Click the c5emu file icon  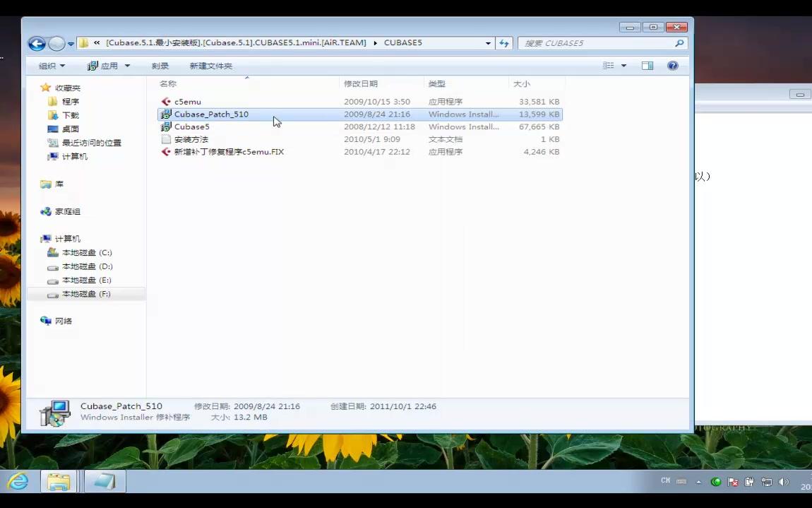tap(166, 102)
